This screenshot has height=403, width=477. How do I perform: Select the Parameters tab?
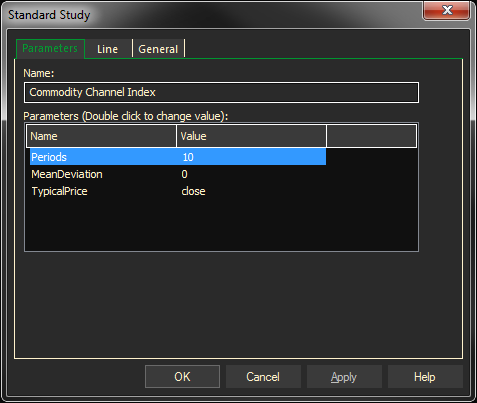click(x=50, y=49)
